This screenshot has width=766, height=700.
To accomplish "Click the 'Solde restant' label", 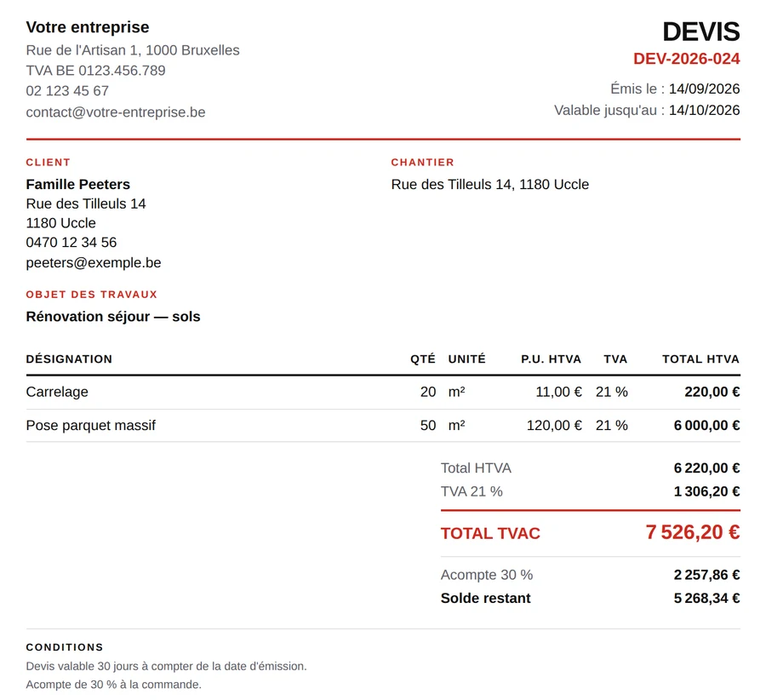I will coord(486,599).
